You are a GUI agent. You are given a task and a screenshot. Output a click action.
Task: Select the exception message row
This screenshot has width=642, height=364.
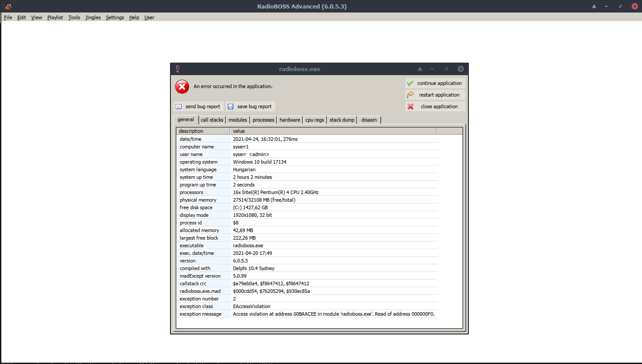200,314
